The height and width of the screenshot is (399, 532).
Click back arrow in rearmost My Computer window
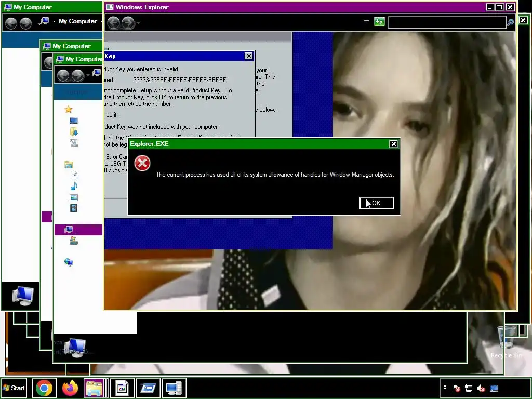[x=11, y=23]
